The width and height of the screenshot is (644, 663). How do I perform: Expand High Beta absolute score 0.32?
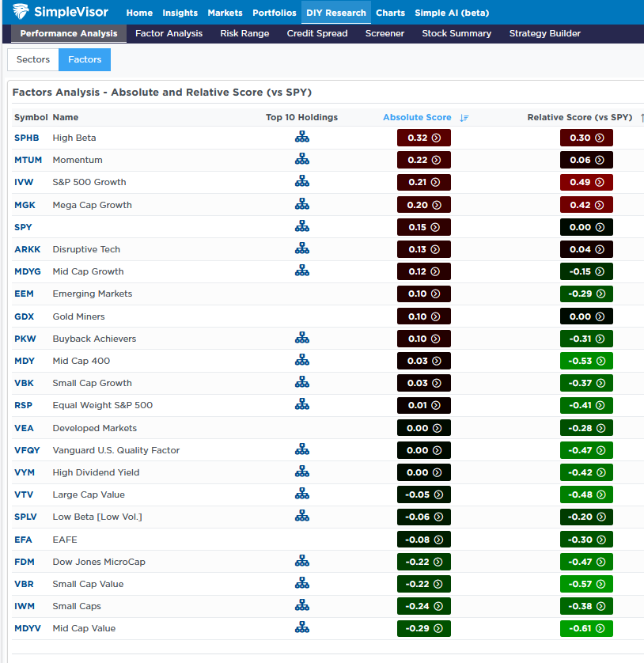coord(424,138)
